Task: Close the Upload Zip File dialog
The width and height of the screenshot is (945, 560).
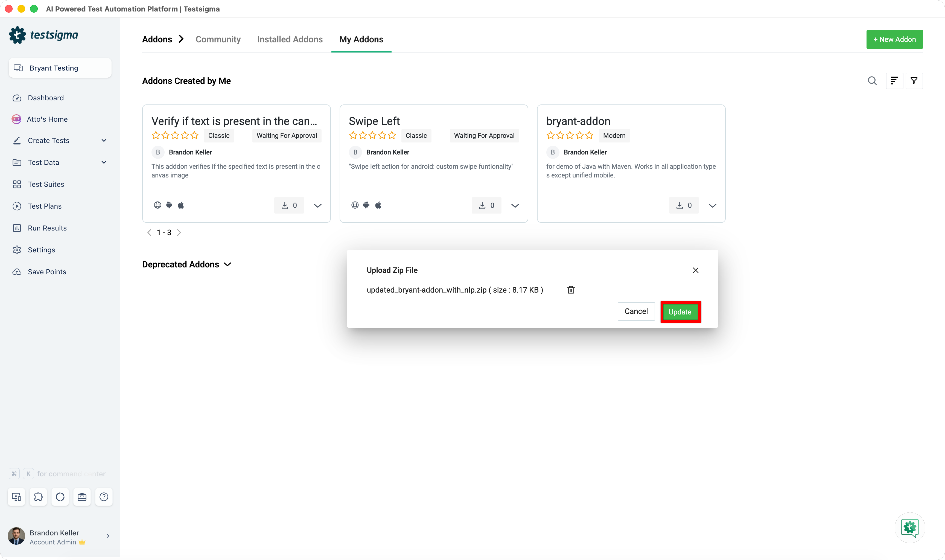Action: click(x=696, y=270)
